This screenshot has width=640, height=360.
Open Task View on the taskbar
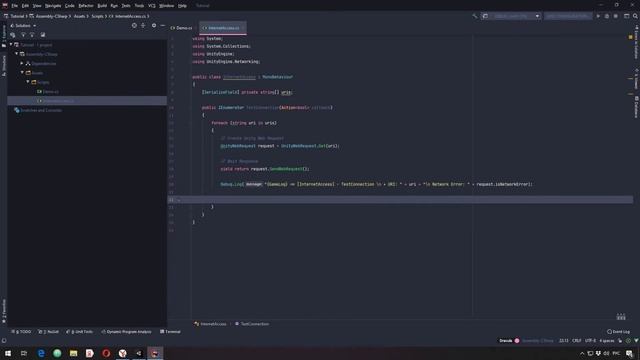click(x=24, y=353)
